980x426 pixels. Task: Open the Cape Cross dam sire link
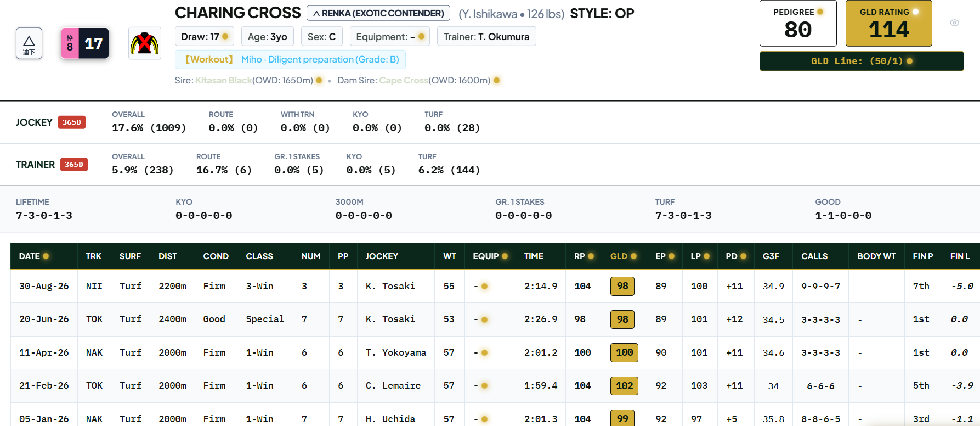point(404,80)
